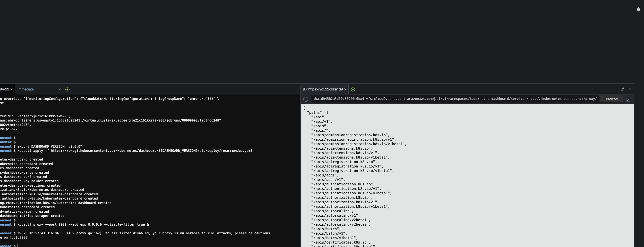Select the [B] https://9c522cbba1d9 preview tab
The image size is (644, 247).
click(323, 89)
